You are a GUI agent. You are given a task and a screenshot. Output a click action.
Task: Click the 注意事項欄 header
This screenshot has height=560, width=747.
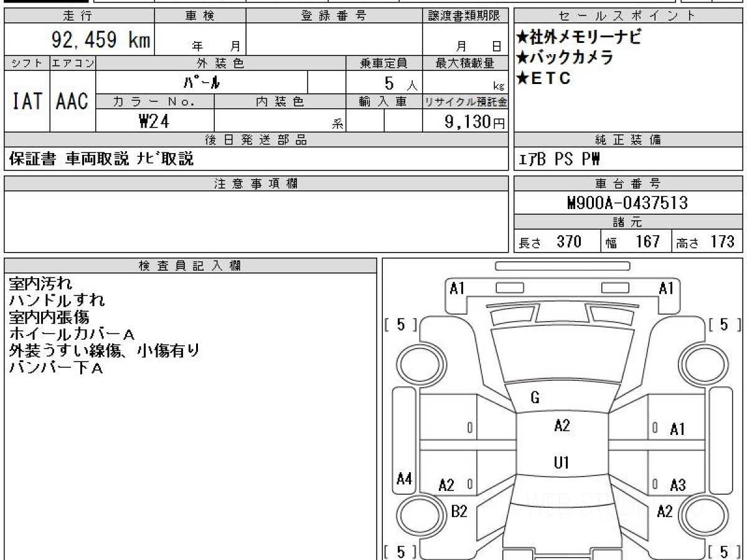coord(256,184)
